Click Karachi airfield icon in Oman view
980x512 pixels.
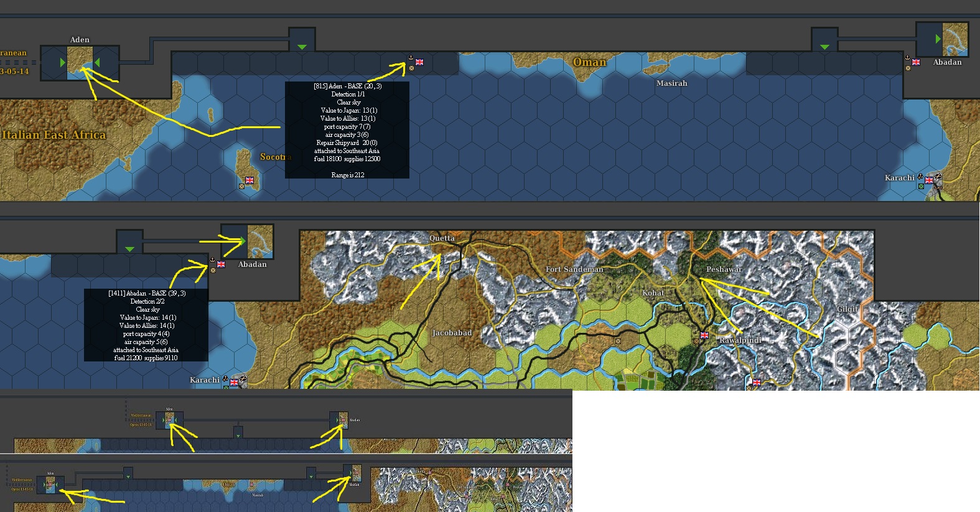(938, 177)
